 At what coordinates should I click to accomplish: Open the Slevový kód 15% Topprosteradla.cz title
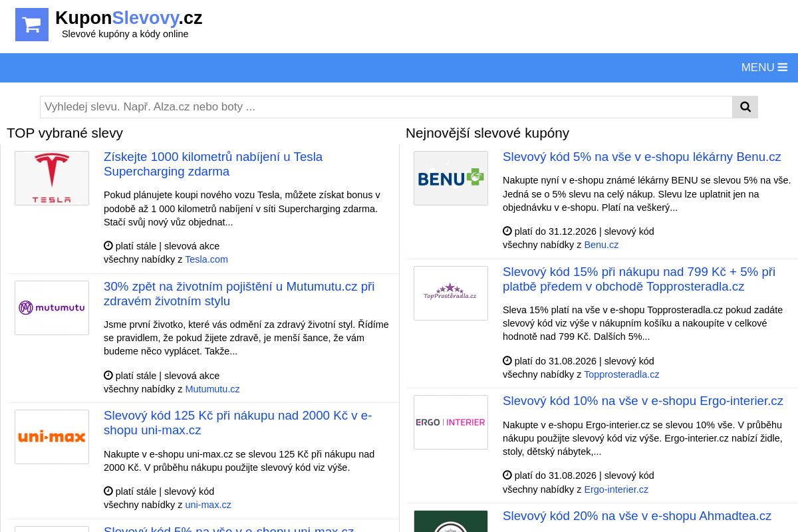[x=639, y=279]
